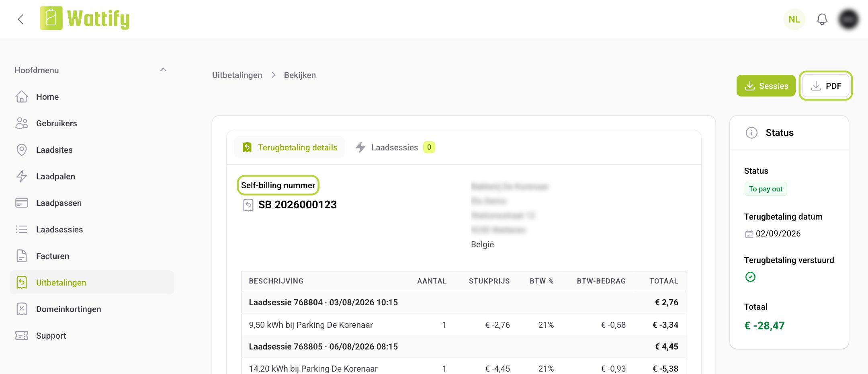Screen dimensions: 868x374
Task: Follow the Uitbetalingen breadcrumb link
Action: (x=237, y=75)
